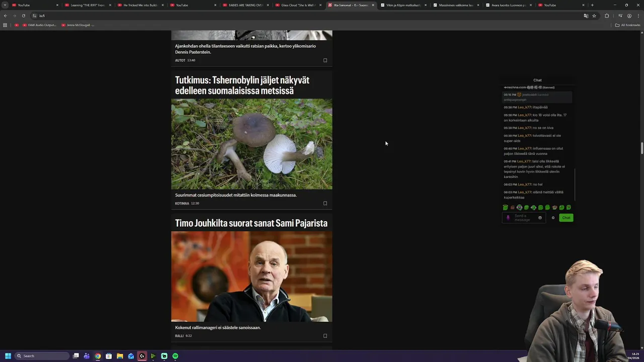This screenshot has height=362, width=644.
Task: Open Windows Start menu
Action: click(x=8, y=356)
